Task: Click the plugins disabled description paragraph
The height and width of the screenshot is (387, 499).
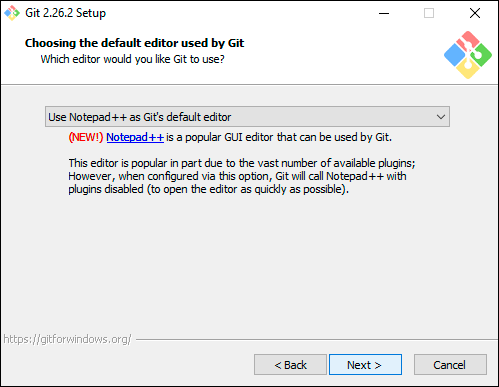Action: (242, 176)
